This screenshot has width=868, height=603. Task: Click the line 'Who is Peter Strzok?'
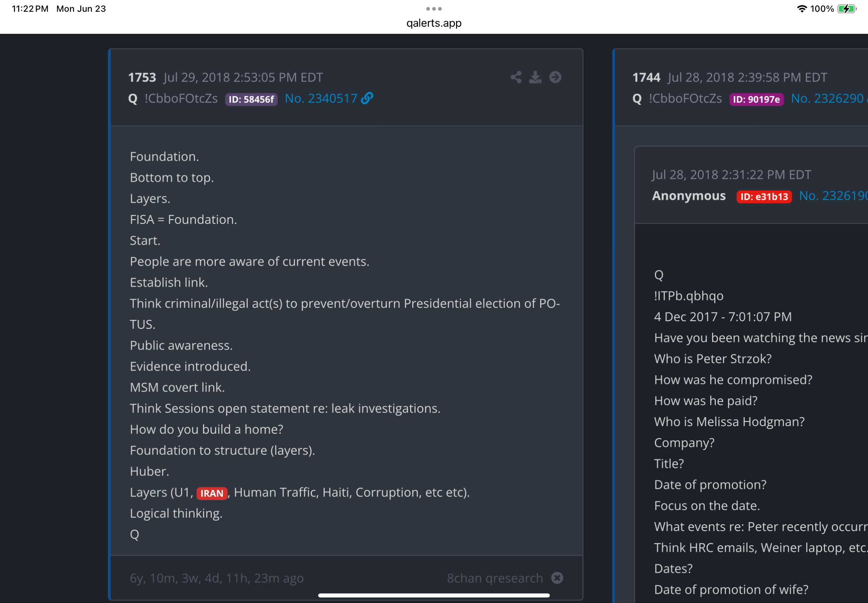(x=713, y=359)
